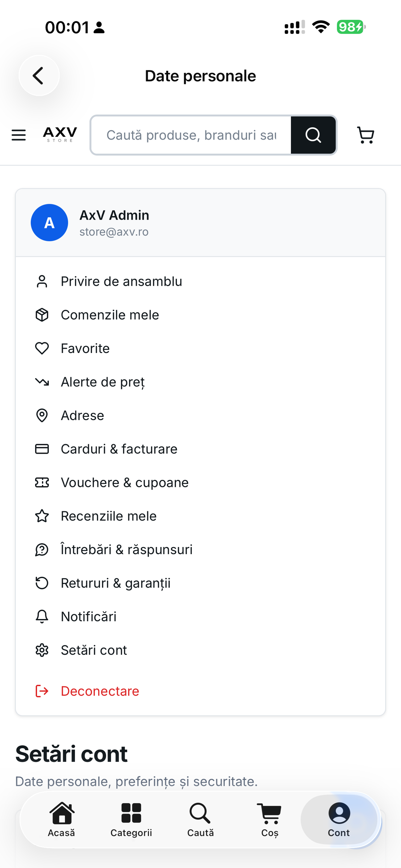401x868 pixels.
Task: Open the Coș bottom tab
Action: coord(270,819)
